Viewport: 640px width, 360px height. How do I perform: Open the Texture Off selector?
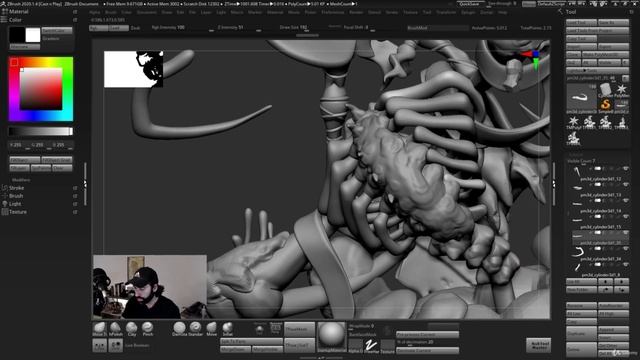coord(387,346)
